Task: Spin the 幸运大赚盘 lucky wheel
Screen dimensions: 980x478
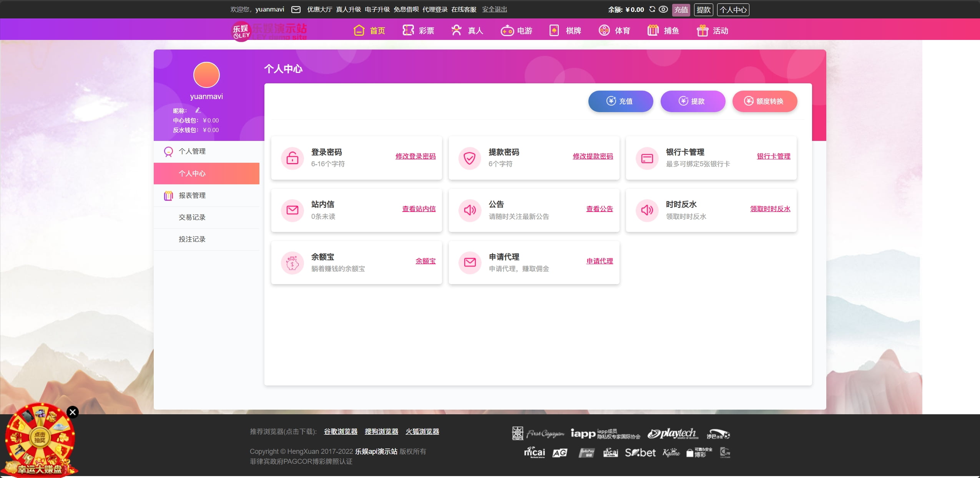Action: 40,437
